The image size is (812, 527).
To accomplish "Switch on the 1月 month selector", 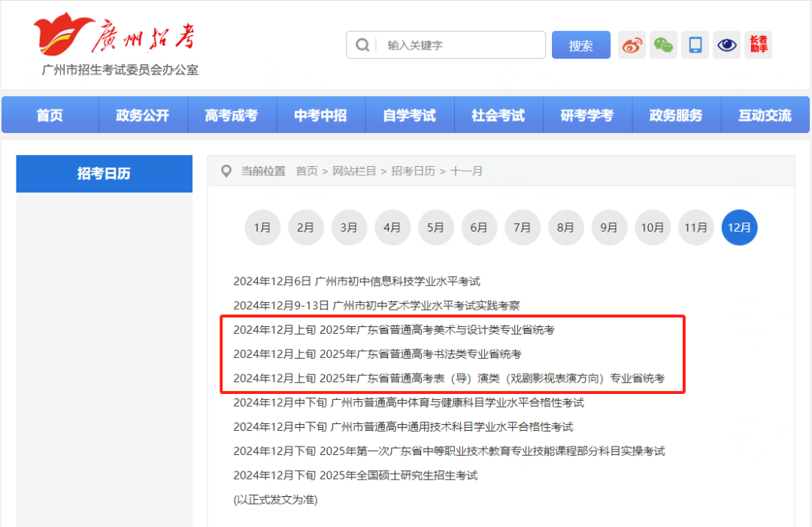I will 262,227.
